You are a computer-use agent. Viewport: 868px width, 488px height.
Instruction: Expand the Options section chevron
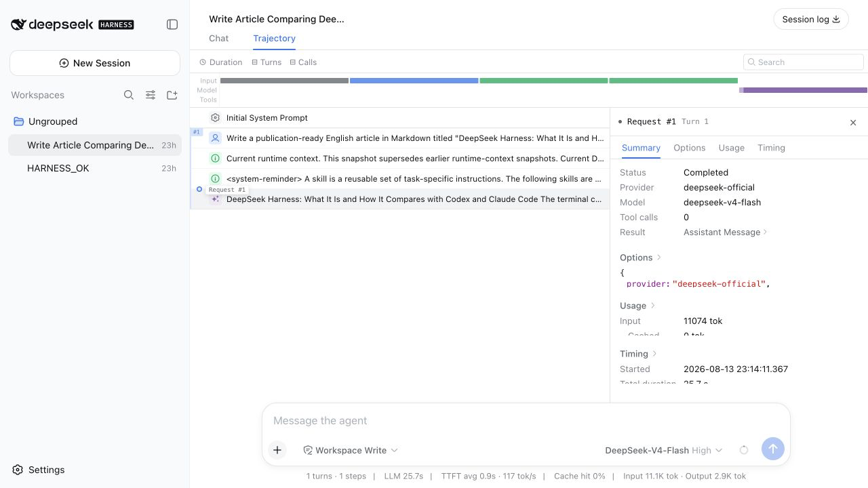coord(658,258)
